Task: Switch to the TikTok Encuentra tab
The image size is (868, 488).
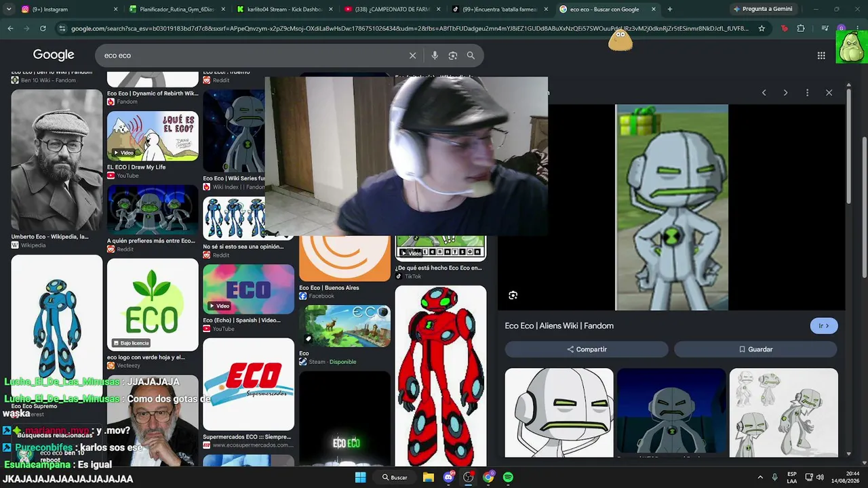Action: coord(500,9)
